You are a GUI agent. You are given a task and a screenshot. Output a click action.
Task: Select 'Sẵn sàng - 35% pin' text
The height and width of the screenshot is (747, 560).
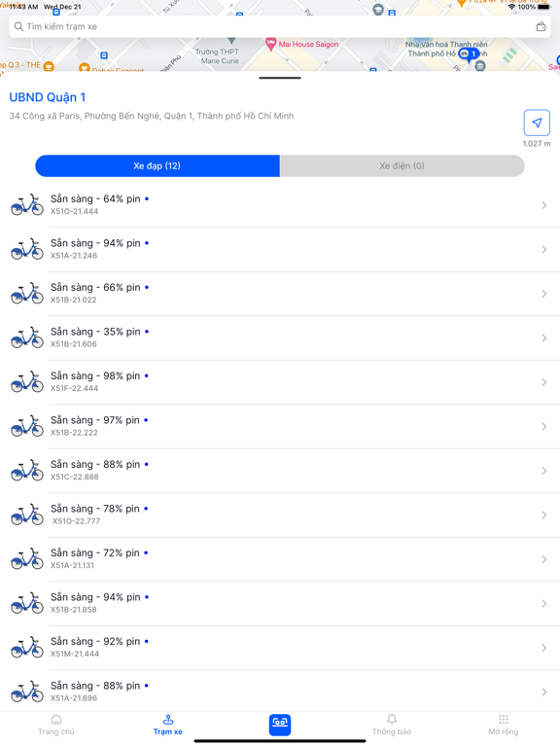pos(95,332)
